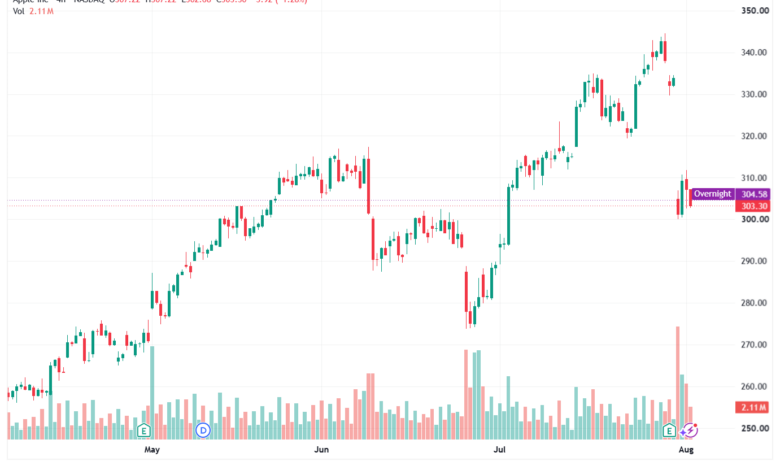Click the purple lightning bolt icon

coord(689,430)
